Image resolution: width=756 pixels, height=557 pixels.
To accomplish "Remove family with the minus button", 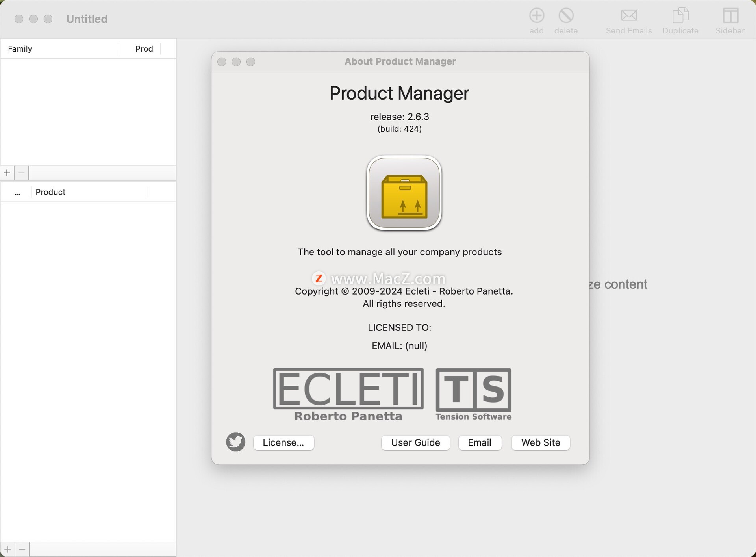I will tap(22, 173).
